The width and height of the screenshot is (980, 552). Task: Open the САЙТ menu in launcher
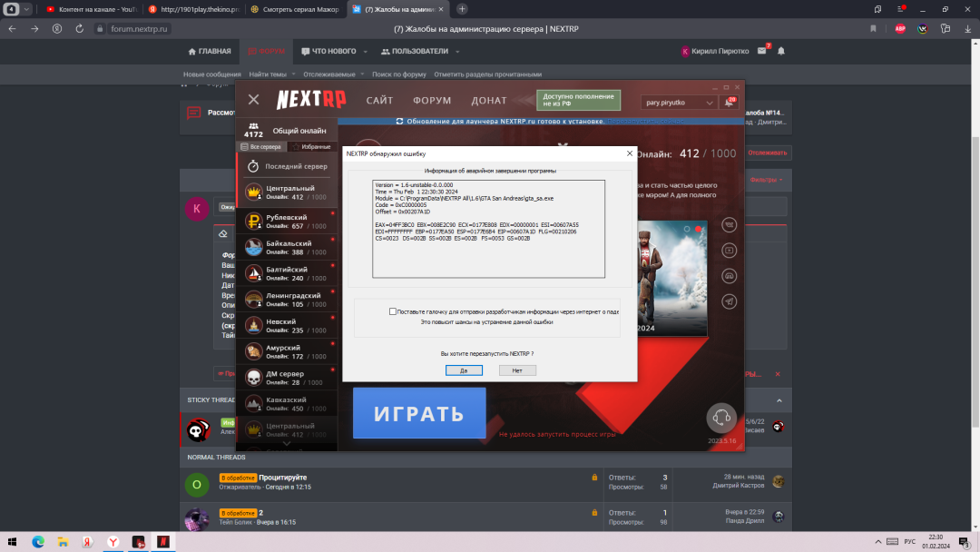(x=379, y=100)
